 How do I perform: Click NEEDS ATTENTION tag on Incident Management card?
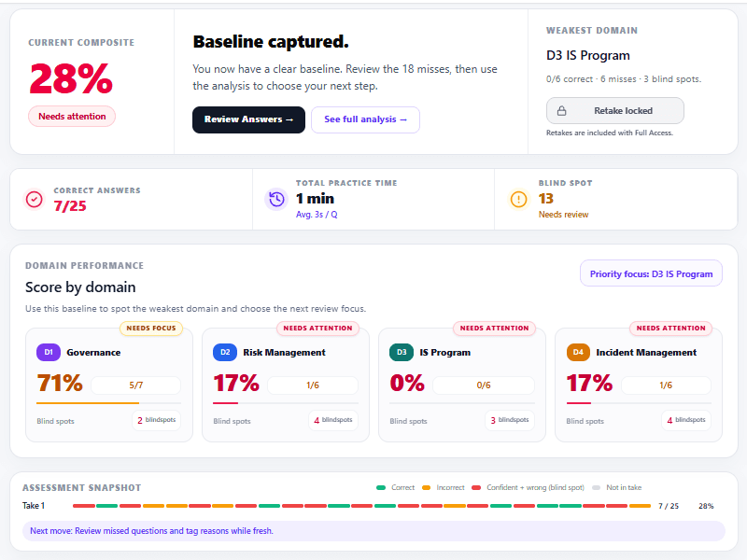click(670, 329)
